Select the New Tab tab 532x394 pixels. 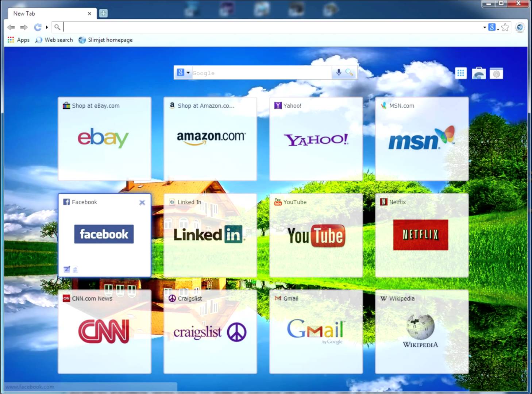47,13
